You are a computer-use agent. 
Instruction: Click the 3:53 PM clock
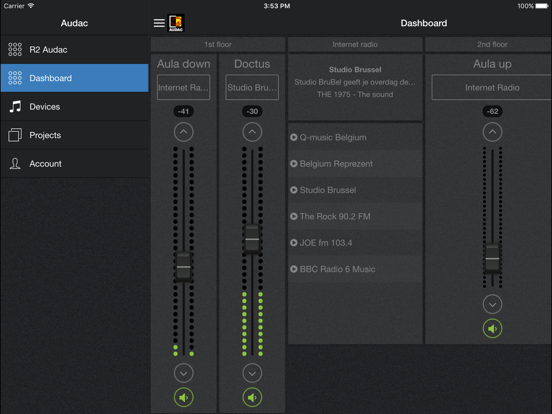(277, 6)
